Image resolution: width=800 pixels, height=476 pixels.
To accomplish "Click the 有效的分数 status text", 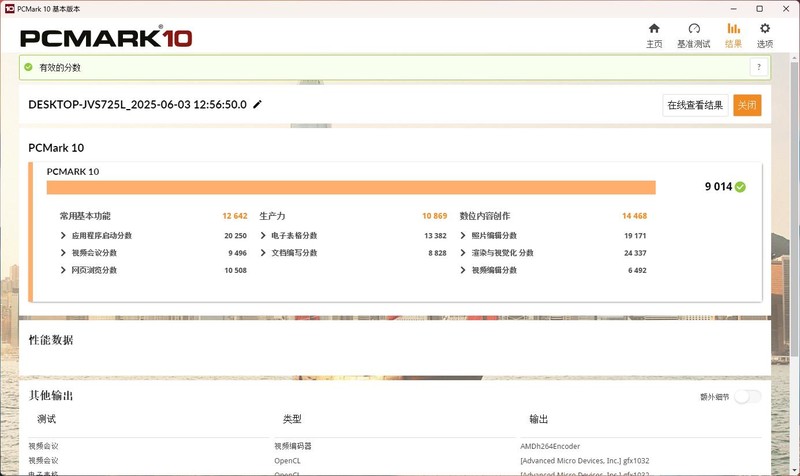I will point(60,67).
